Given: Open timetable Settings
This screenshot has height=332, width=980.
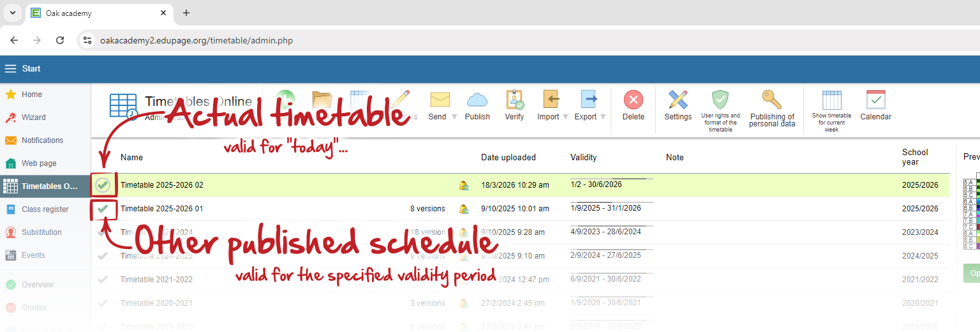Looking at the screenshot, I should 678,100.
